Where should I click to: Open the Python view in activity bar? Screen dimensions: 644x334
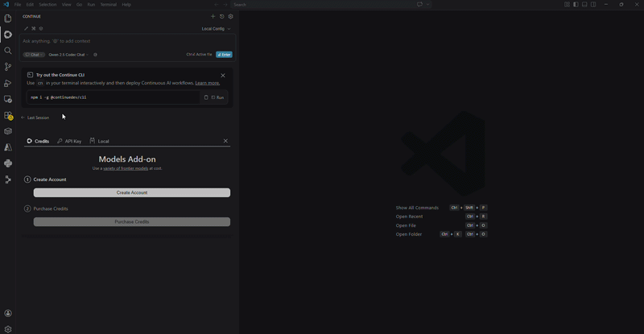click(x=8, y=163)
